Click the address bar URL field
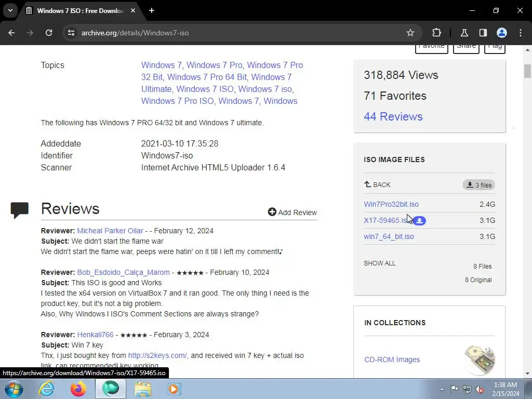This screenshot has width=532, height=399. [x=237, y=33]
